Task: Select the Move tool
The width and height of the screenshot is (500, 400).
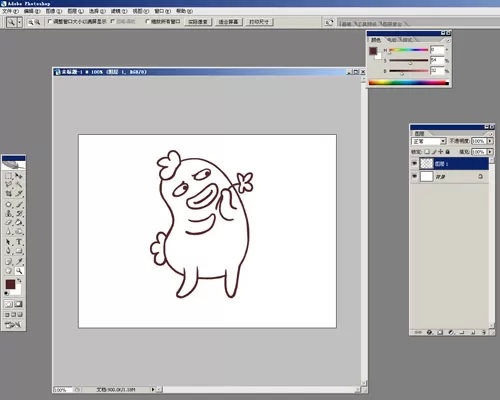Action: tap(19, 176)
